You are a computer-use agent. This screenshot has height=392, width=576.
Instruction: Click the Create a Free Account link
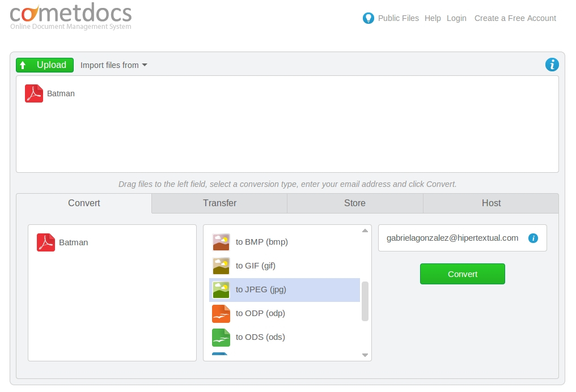pyautogui.click(x=515, y=18)
